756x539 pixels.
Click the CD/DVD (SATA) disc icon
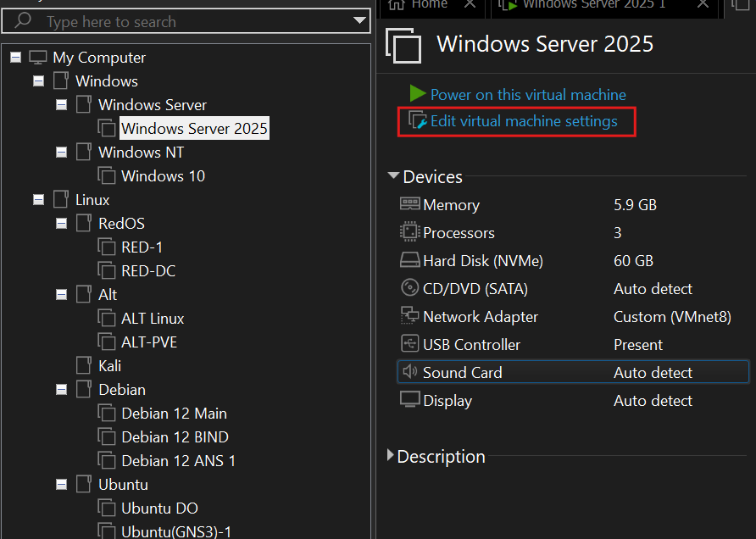click(x=409, y=288)
